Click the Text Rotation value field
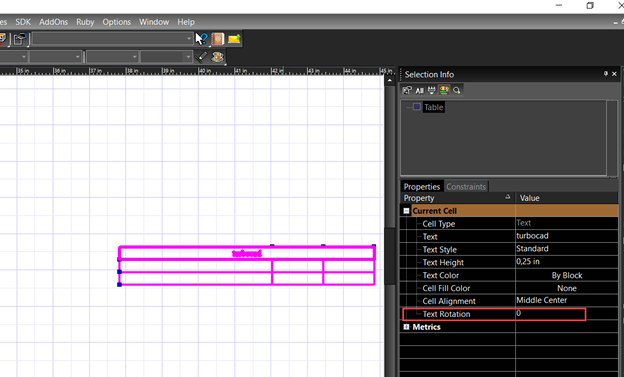 pyautogui.click(x=551, y=314)
